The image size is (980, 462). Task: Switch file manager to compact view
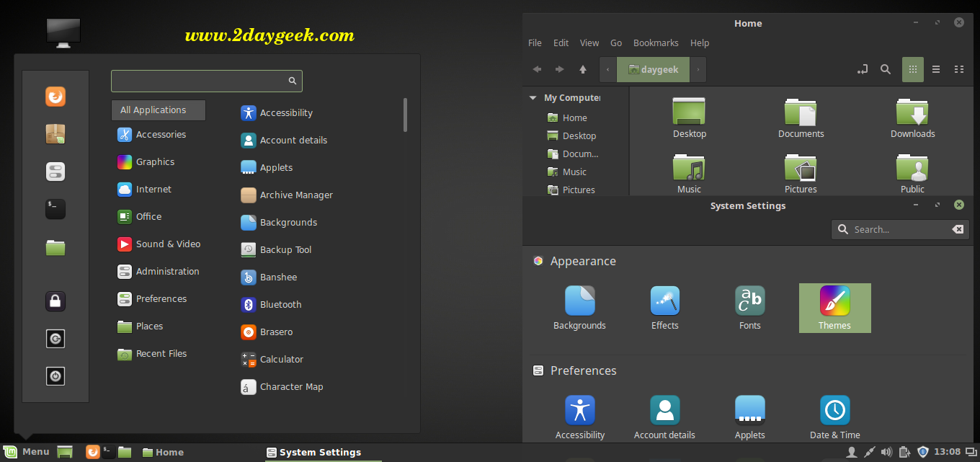point(959,70)
